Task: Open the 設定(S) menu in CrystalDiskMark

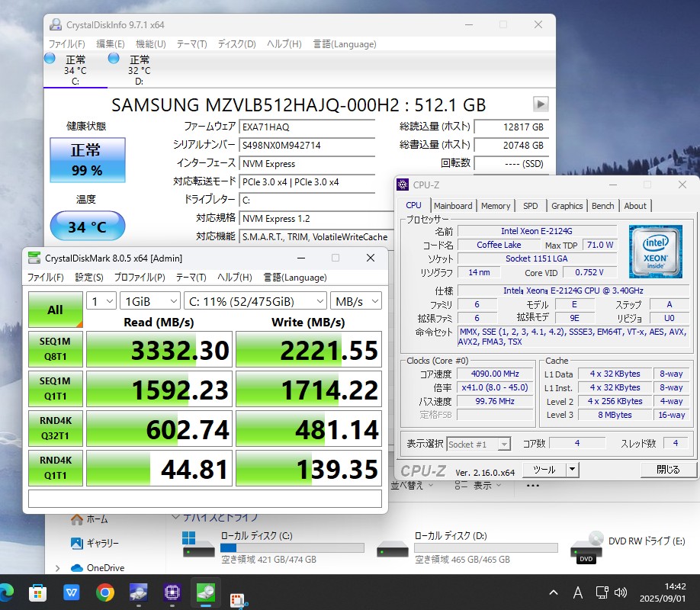Action: (89, 278)
